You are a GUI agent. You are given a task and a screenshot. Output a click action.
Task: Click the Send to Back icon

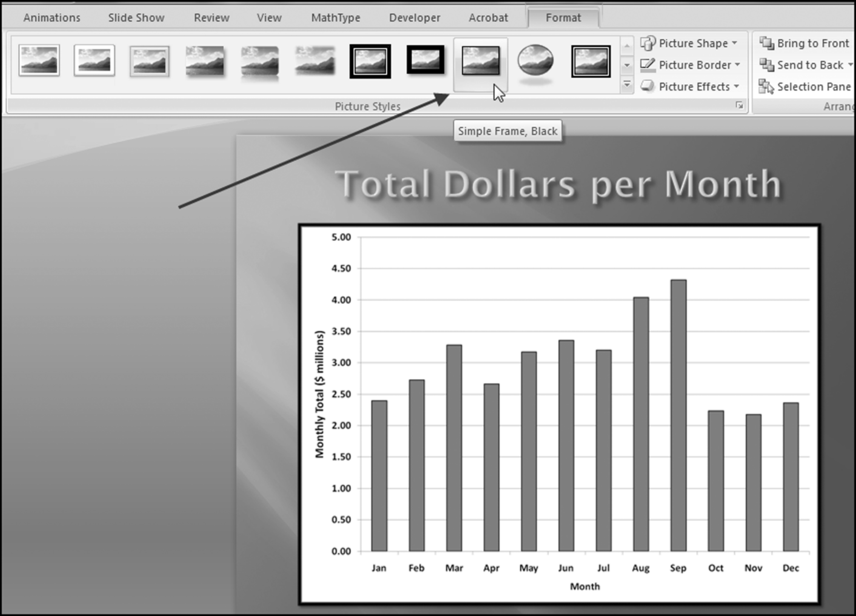tap(767, 65)
